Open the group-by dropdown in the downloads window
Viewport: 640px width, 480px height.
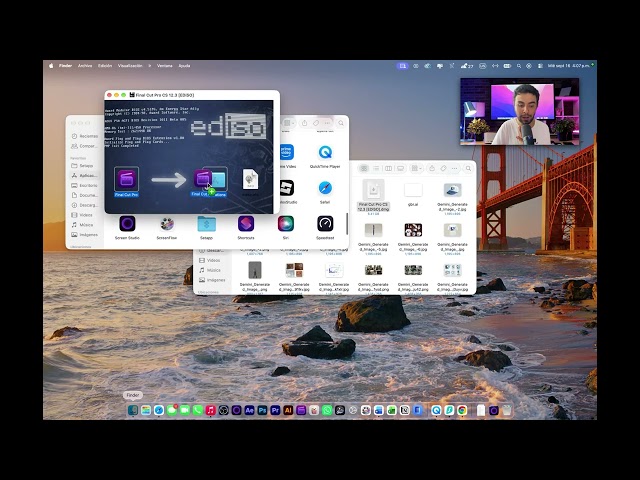point(417,168)
